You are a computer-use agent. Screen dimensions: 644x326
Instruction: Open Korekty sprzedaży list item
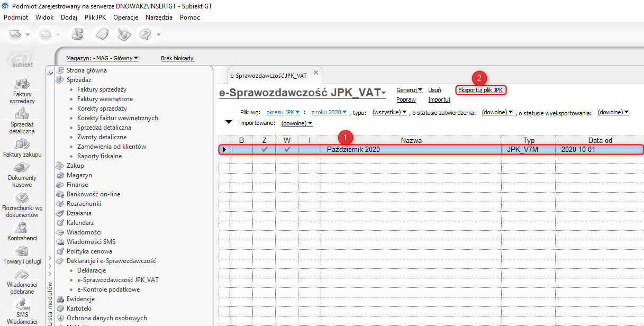point(102,108)
